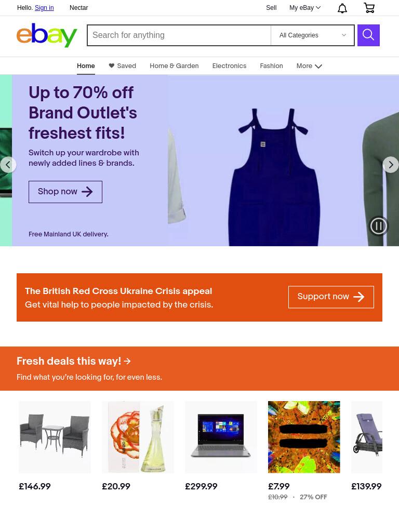Open the £299.99 laptop deal thumbnail

pos(221,437)
